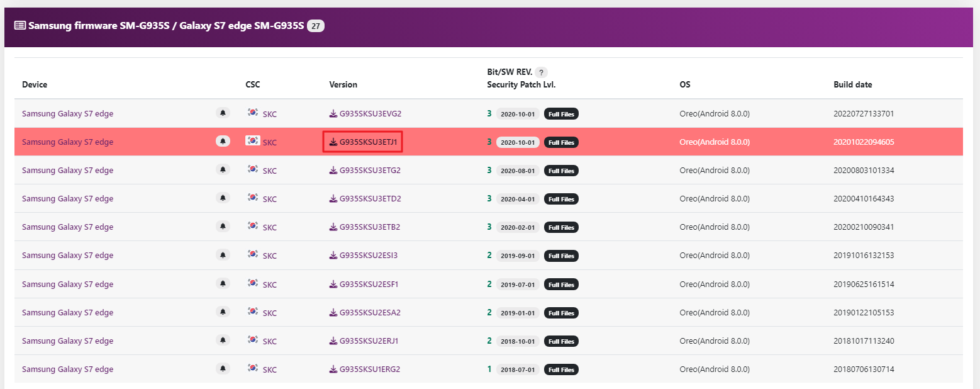Download firmware version G935SKSU2ESA2
Viewport: 980px width, 389px height.
365,313
